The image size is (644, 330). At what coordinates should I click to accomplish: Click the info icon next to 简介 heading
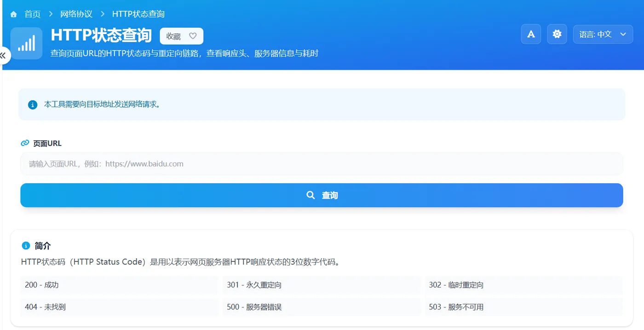pyautogui.click(x=25, y=245)
